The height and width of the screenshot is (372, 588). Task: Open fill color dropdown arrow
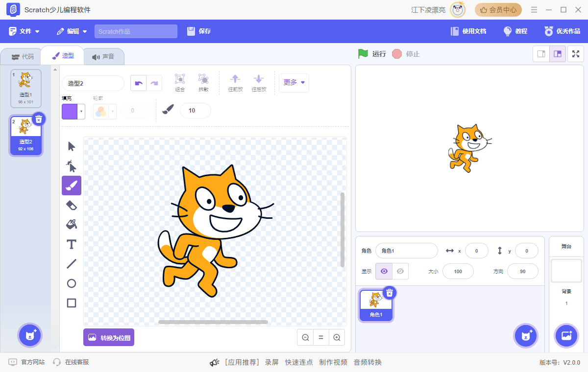82,112
